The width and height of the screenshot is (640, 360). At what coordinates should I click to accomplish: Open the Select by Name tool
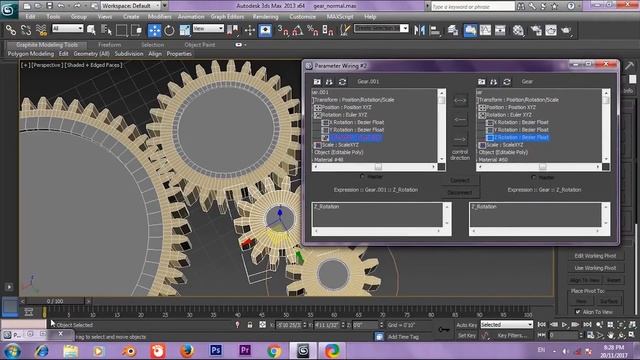click(106, 30)
